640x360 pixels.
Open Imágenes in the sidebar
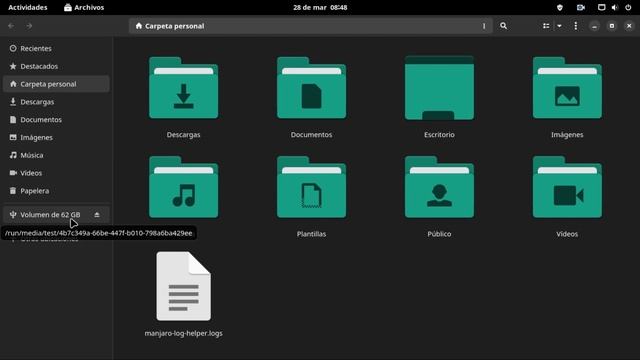(x=56, y=137)
